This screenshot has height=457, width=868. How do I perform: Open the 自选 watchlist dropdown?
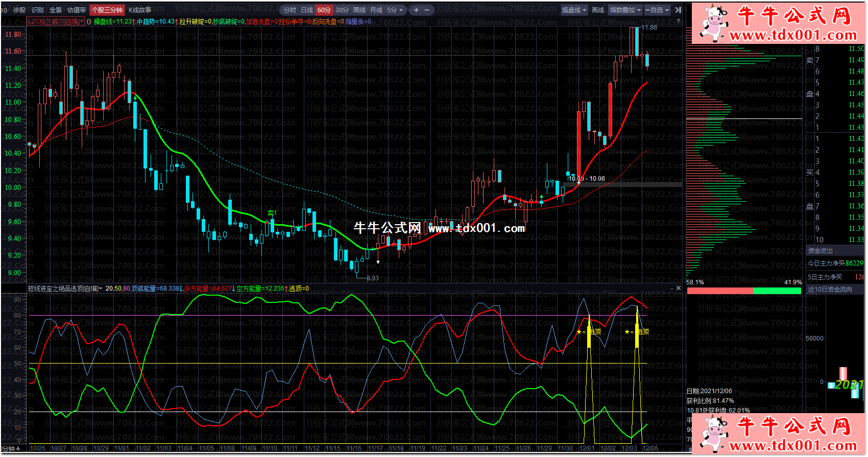tap(658, 10)
